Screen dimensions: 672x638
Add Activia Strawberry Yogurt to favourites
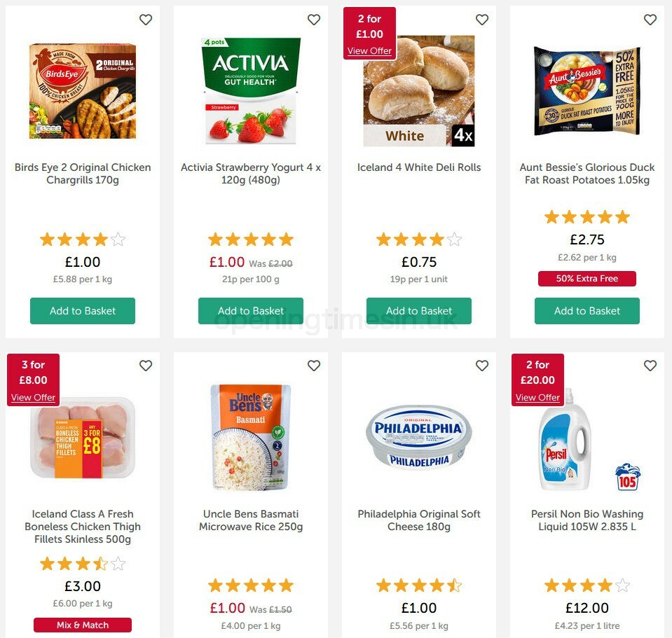314,20
